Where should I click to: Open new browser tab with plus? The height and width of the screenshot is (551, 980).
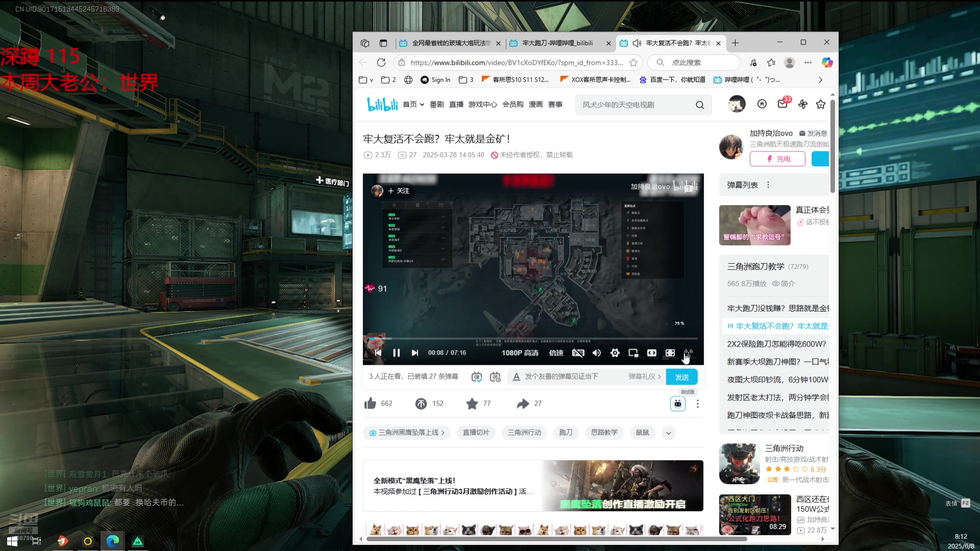735,43
